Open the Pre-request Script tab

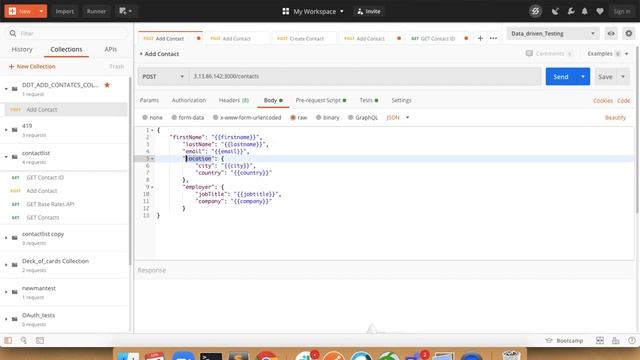[x=321, y=100]
